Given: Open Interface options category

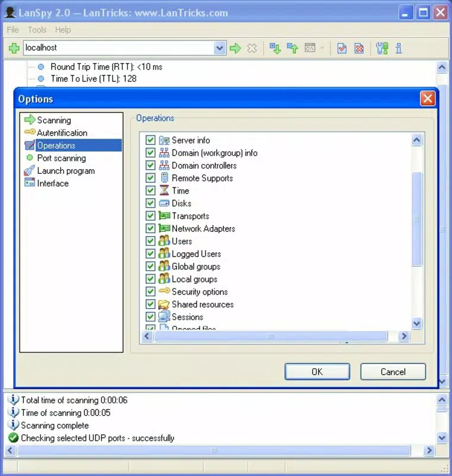Looking at the screenshot, I should tap(53, 183).
